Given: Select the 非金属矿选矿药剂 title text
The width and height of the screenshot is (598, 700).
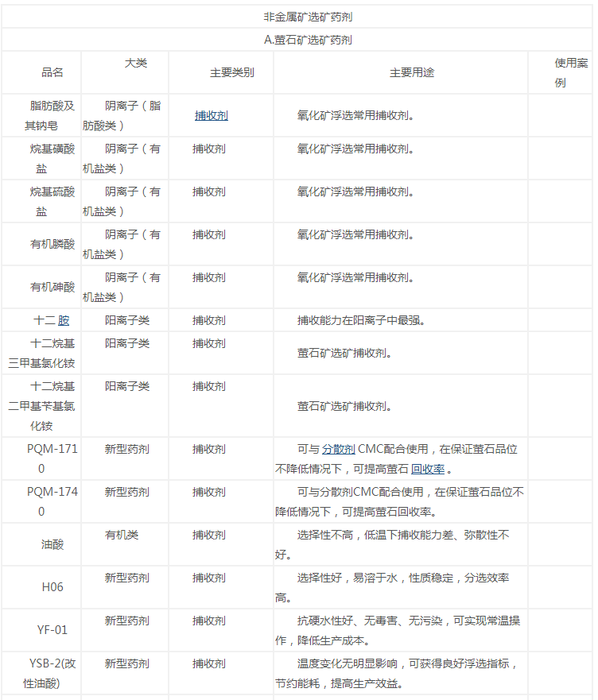Looking at the screenshot, I should click(x=308, y=17).
